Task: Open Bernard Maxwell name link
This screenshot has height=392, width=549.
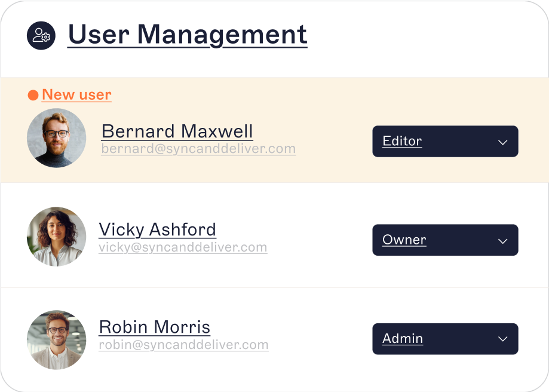Action: coord(177,131)
